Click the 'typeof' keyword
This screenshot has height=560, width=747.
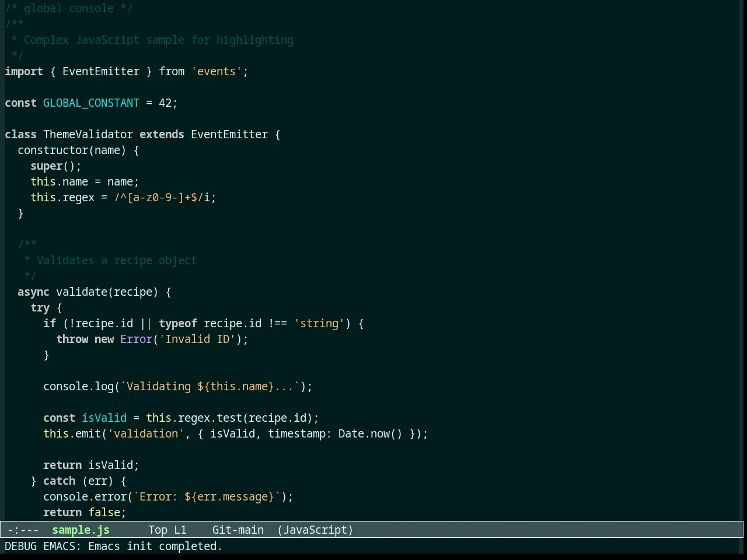pyautogui.click(x=178, y=323)
